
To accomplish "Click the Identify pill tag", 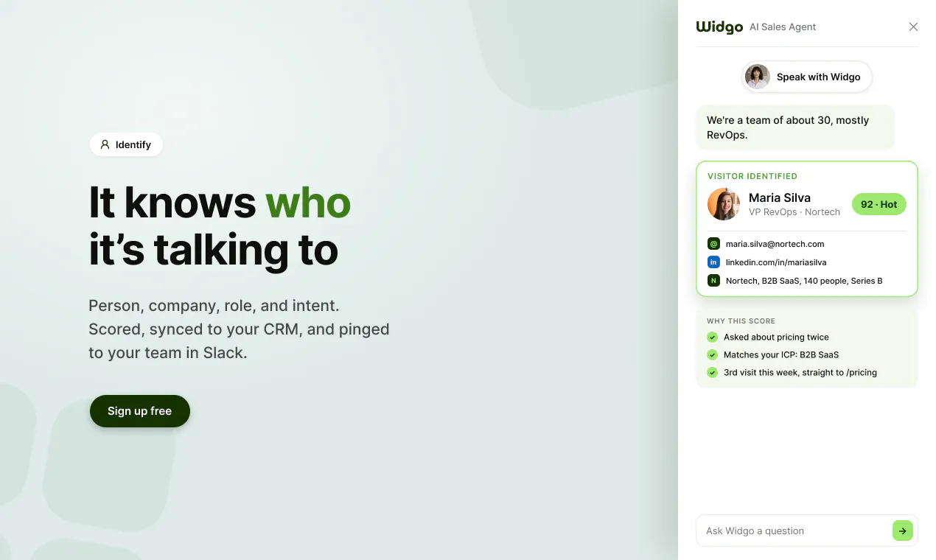I will click(126, 144).
